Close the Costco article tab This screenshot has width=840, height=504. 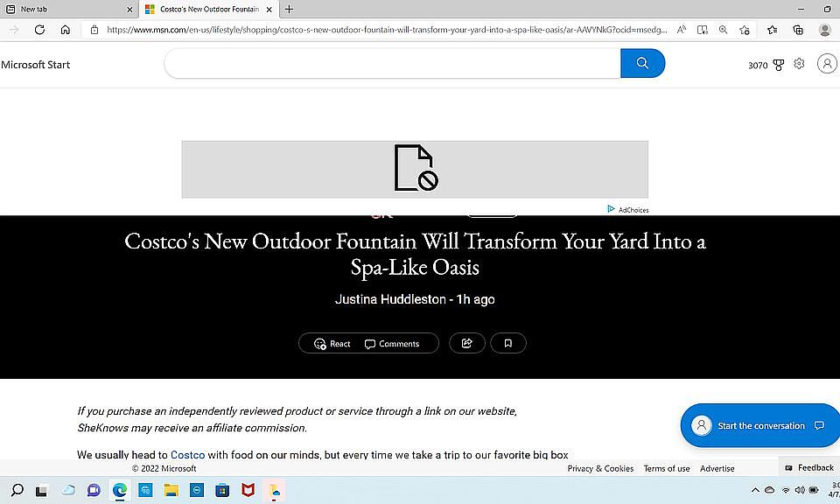point(269,9)
